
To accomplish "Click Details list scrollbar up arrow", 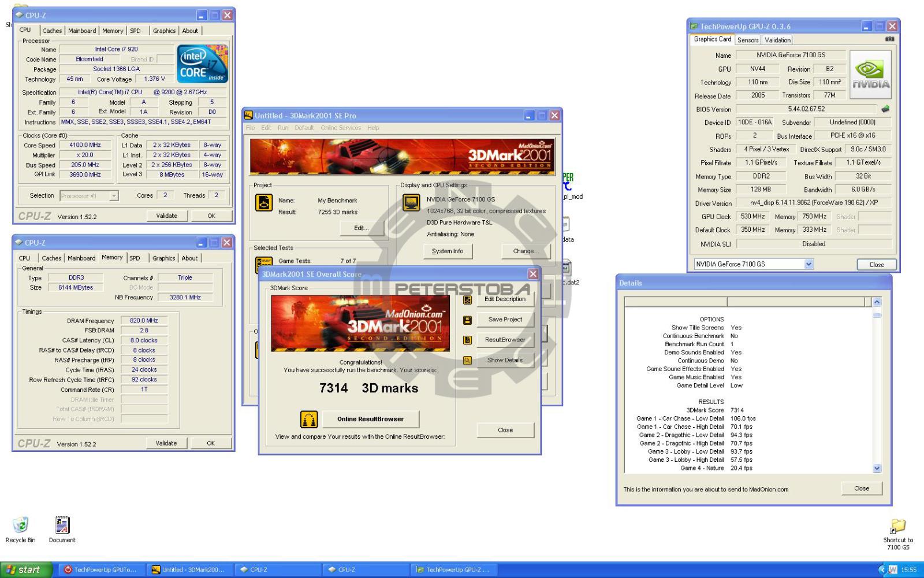I will [x=877, y=302].
